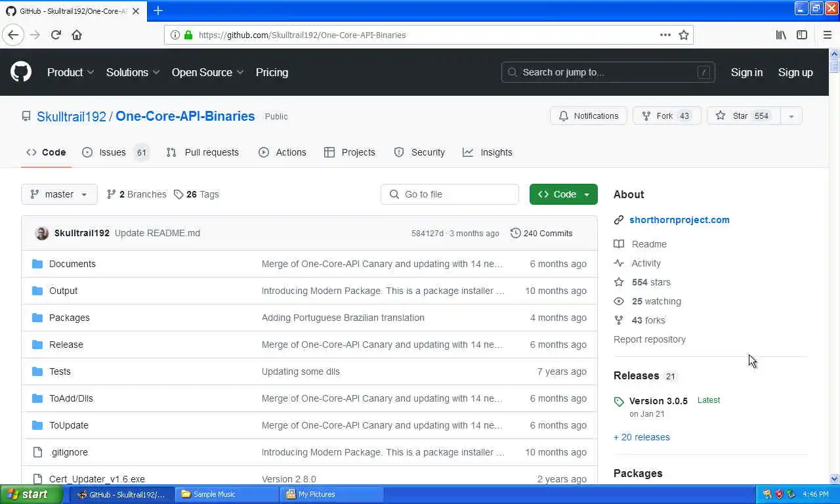This screenshot has height=504, width=840.
Task: Open the Issues tab
Action: tap(115, 152)
